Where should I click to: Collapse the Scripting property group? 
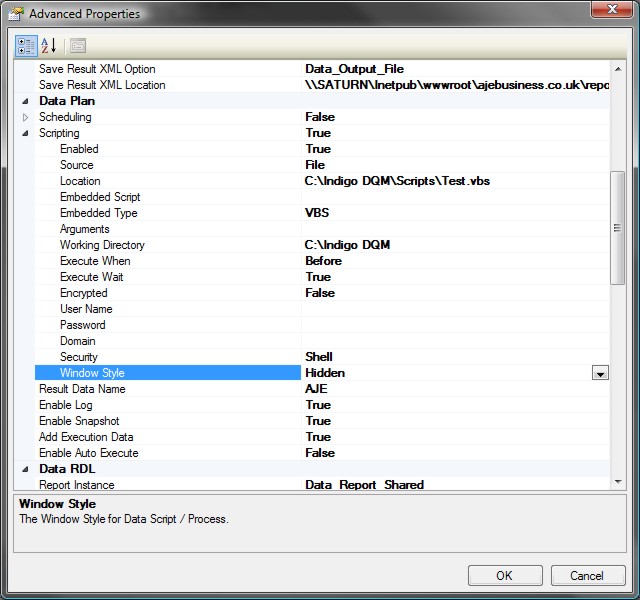coord(25,133)
